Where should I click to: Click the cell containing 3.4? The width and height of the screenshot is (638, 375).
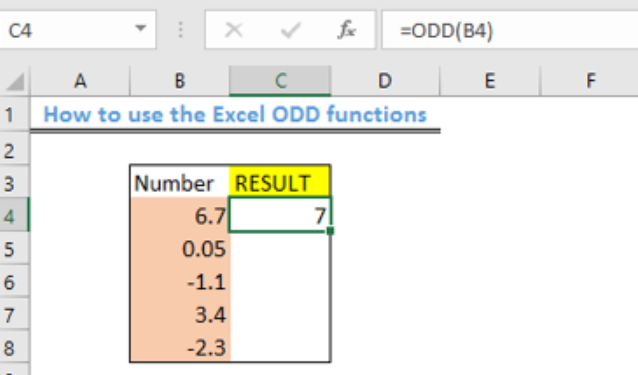179,315
